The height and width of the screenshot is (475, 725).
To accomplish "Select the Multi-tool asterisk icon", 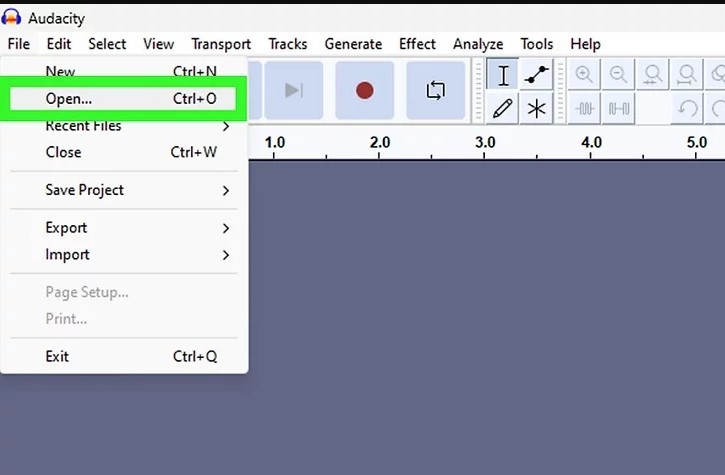I will 537,108.
